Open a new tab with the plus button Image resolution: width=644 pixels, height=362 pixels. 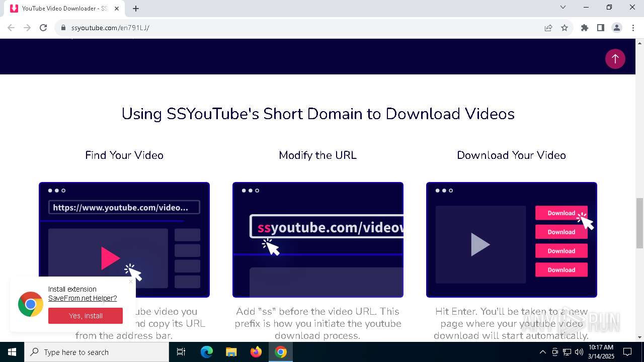click(x=136, y=9)
